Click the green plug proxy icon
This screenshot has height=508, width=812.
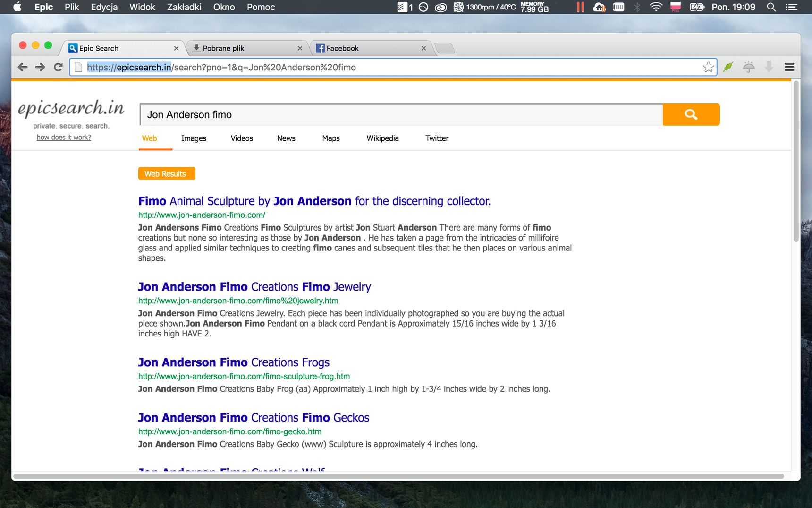pos(728,67)
